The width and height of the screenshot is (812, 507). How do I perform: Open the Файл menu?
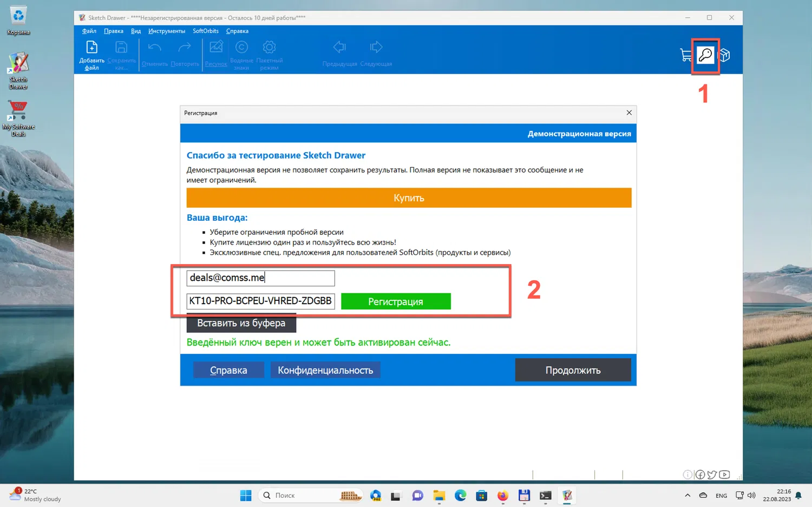point(89,31)
